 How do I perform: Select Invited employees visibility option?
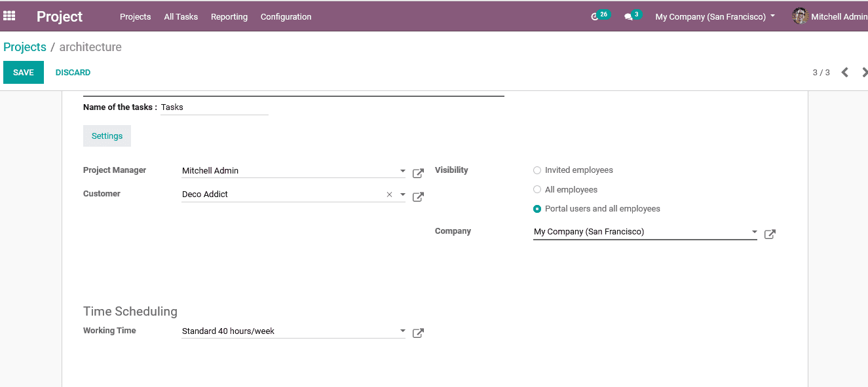click(537, 170)
